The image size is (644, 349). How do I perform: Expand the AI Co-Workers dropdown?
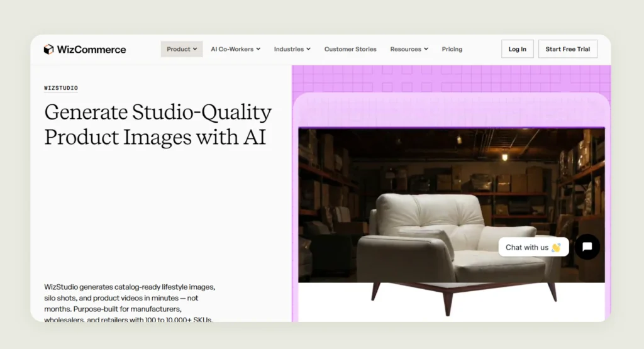click(235, 49)
